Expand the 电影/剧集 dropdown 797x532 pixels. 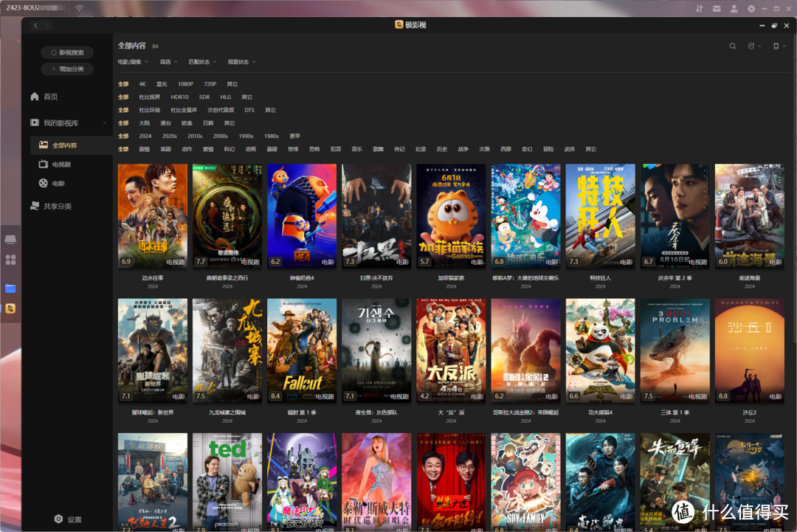[133, 62]
